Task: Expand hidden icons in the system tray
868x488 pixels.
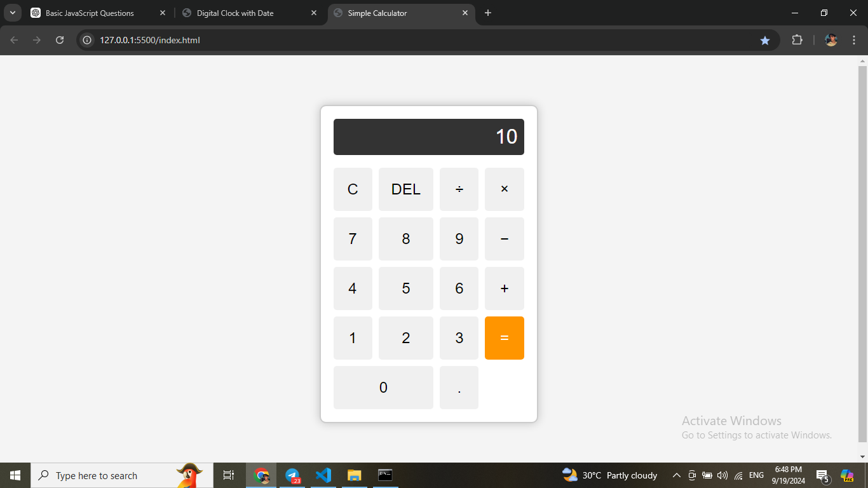Action: [x=676, y=475]
